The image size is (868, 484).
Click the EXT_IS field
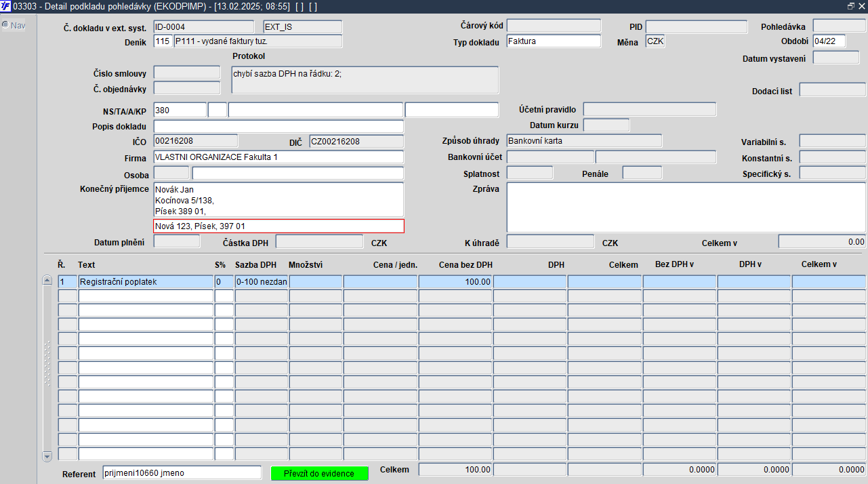(x=302, y=27)
